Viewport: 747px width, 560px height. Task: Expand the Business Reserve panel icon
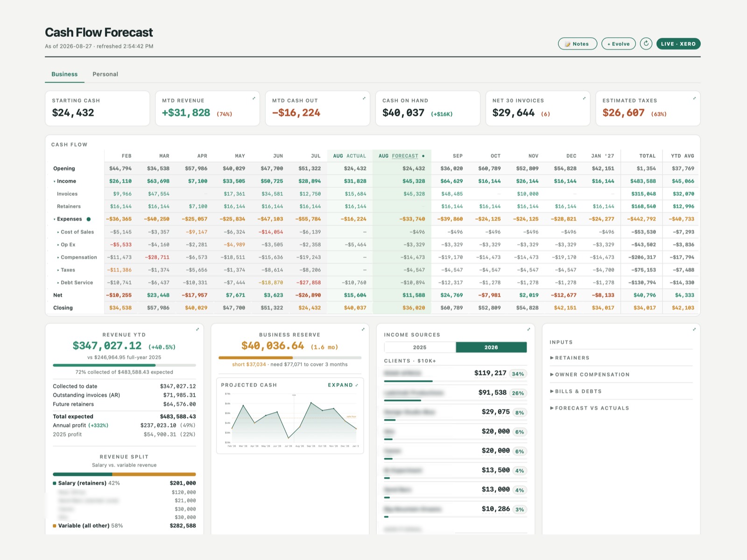363,329
